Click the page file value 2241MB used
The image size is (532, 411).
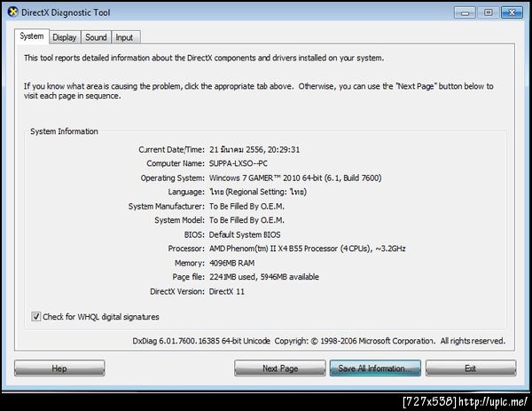(264, 277)
